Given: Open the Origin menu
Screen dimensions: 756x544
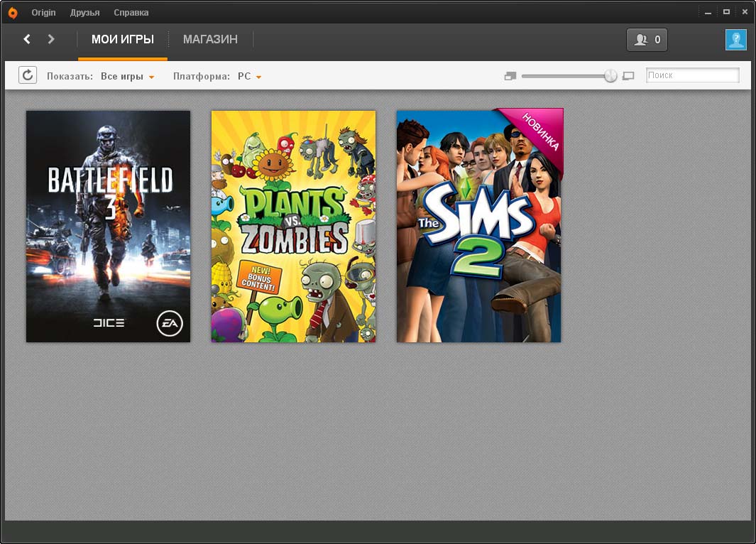Looking at the screenshot, I should (x=43, y=13).
